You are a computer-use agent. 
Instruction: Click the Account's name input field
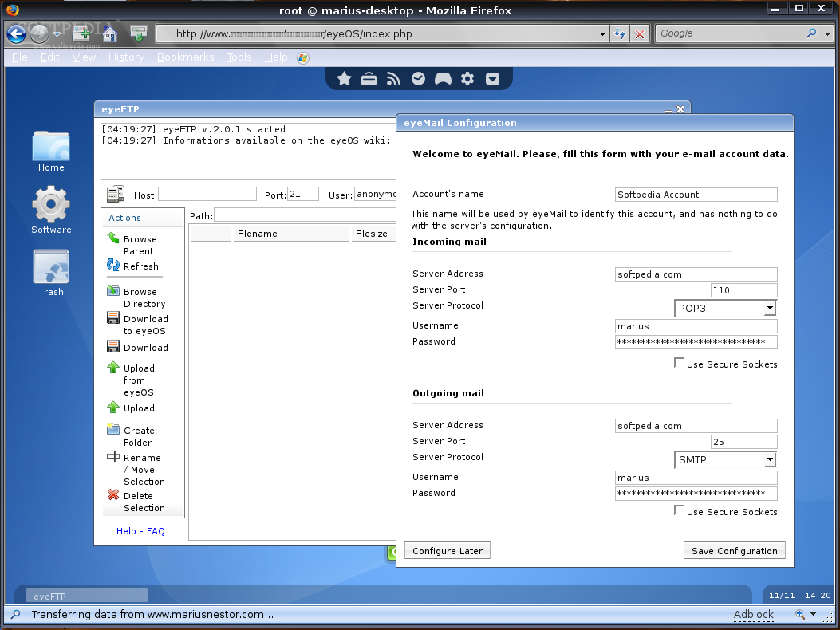[696, 195]
